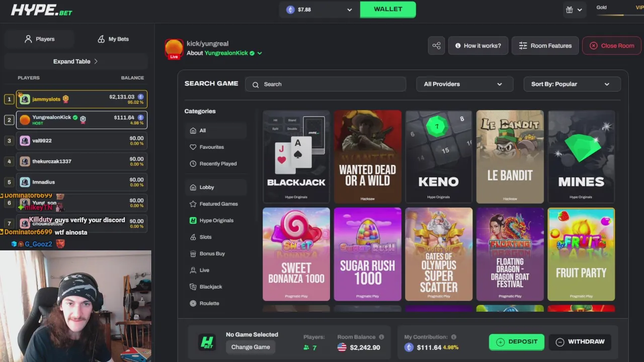The height and width of the screenshot is (362, 644).
Task: Open the All Providers dropdown
Action: click(x=464, y=84)
